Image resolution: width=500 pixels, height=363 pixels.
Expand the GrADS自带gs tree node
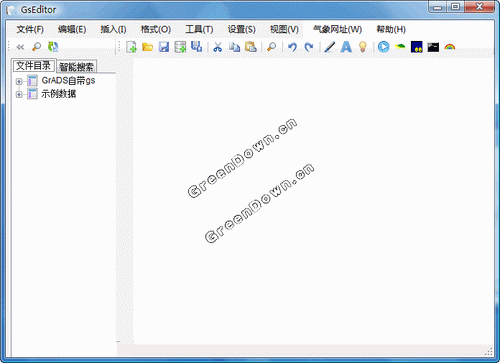(19, 81)
